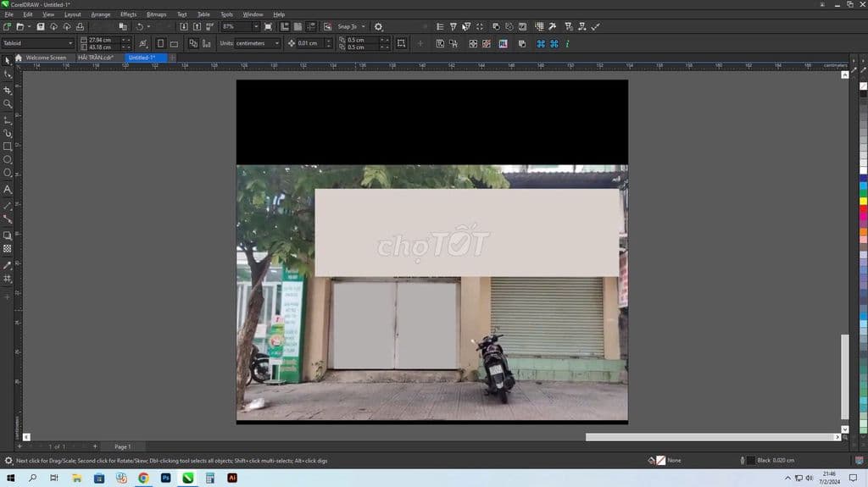Select the Crop tool

point(7,90)
